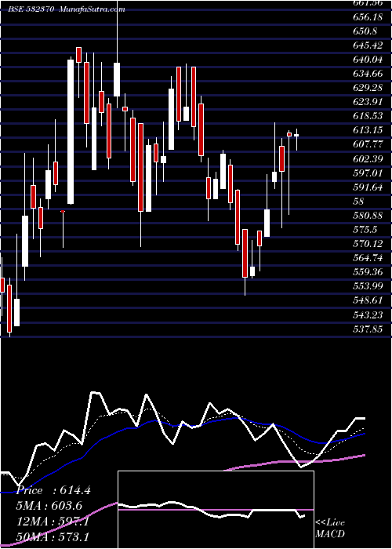Select the 602.39 price axis label
This screenshot has width=392, height=549.
tap(367, 159)
